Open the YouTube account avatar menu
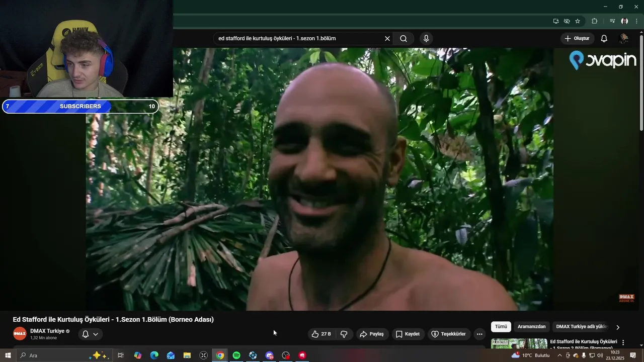This screenshot has height=362, width=644. 624,39
